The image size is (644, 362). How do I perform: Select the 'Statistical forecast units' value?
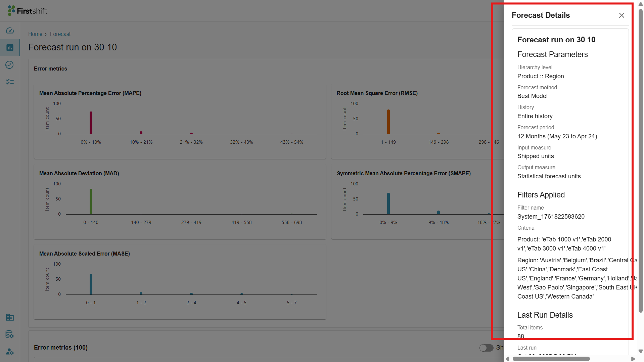(x=549, y=176)
